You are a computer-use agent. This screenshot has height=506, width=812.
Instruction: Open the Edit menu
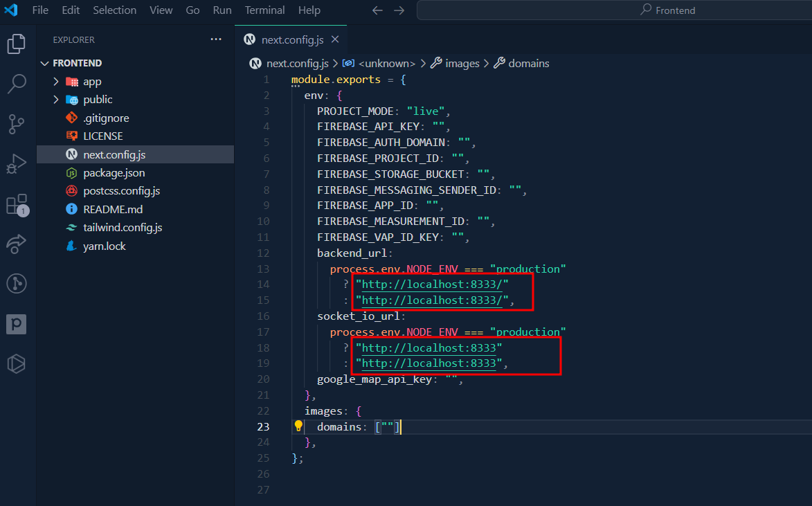(x=71, y=10)
